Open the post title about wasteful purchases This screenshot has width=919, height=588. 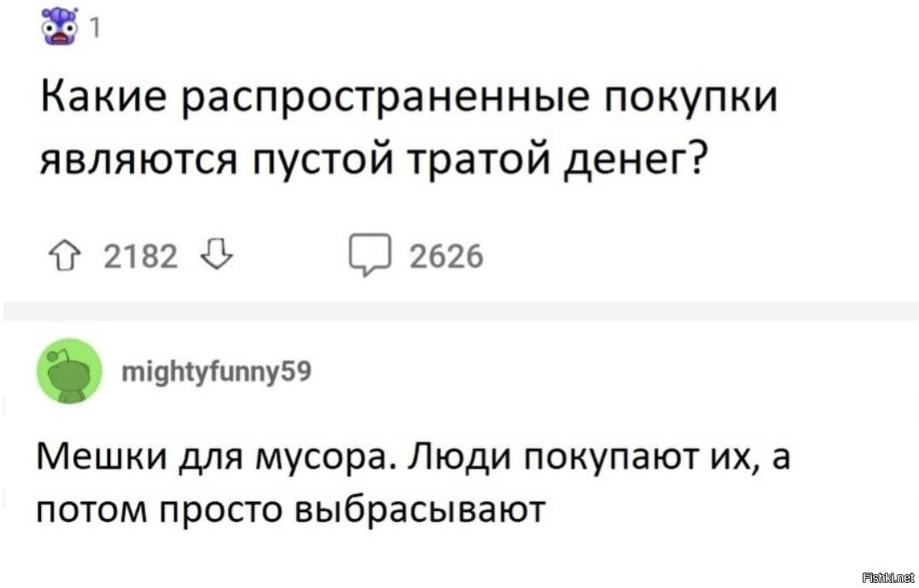pyautogui.click(x=410, y=128)
